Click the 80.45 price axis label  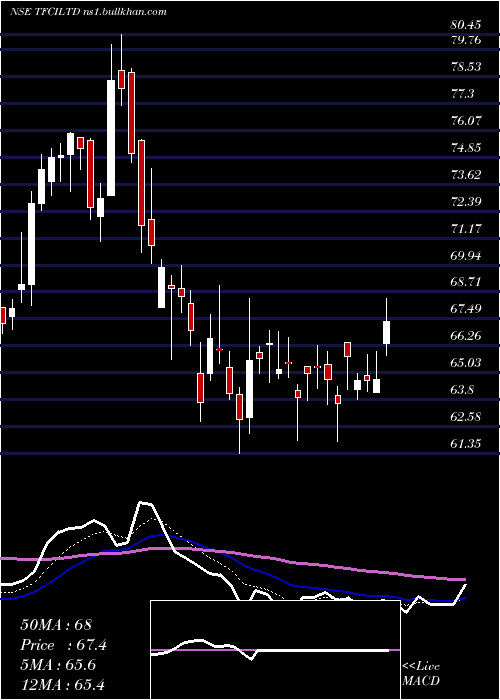pos(467,25)
